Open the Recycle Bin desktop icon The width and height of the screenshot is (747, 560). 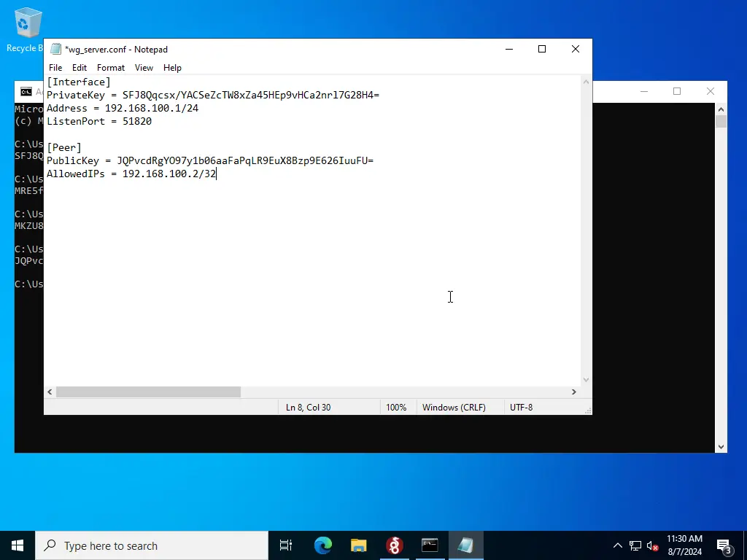(26, 30)
